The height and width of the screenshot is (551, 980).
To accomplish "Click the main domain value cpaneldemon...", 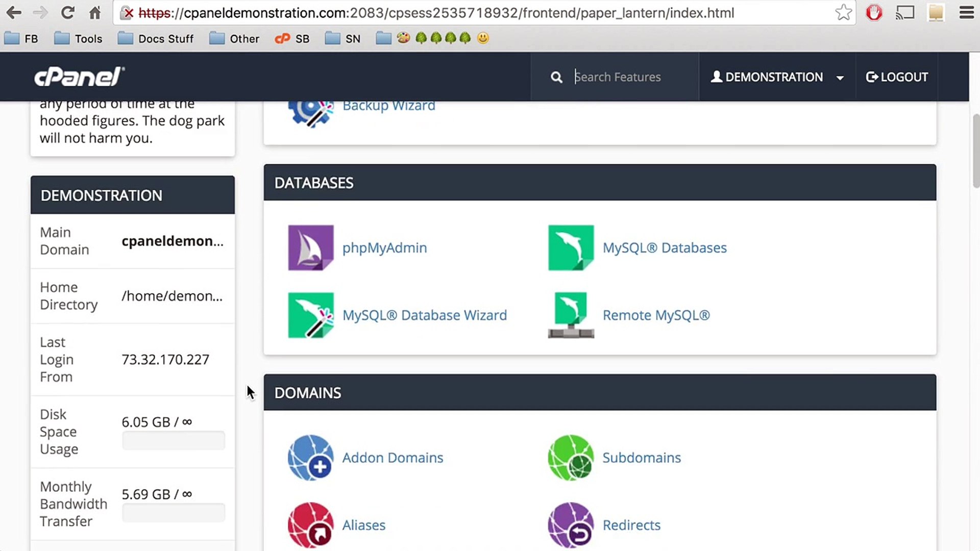I will click(x=173, y=241).
